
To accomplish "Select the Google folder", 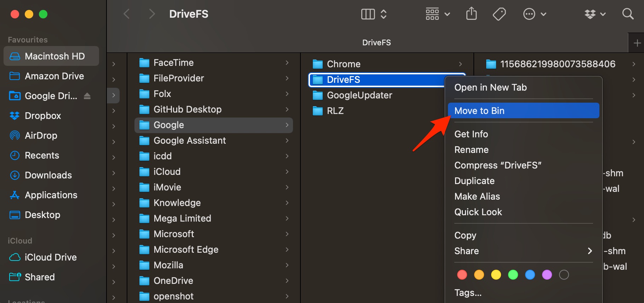I will pos(214,125).
